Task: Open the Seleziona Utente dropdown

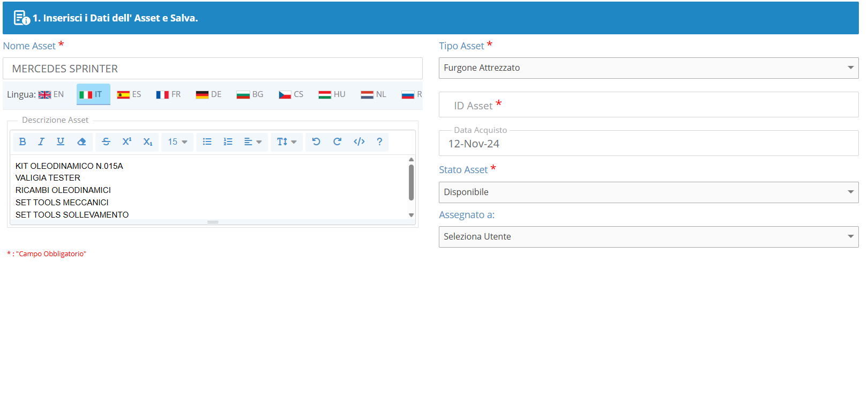Action: (x=648, y=237)
